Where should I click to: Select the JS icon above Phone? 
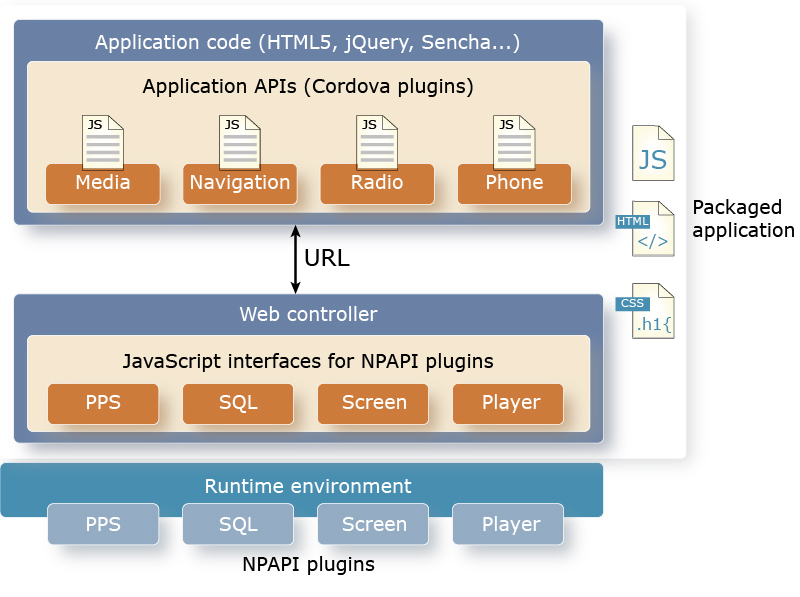pyautogui.click(x=513, y=143)
